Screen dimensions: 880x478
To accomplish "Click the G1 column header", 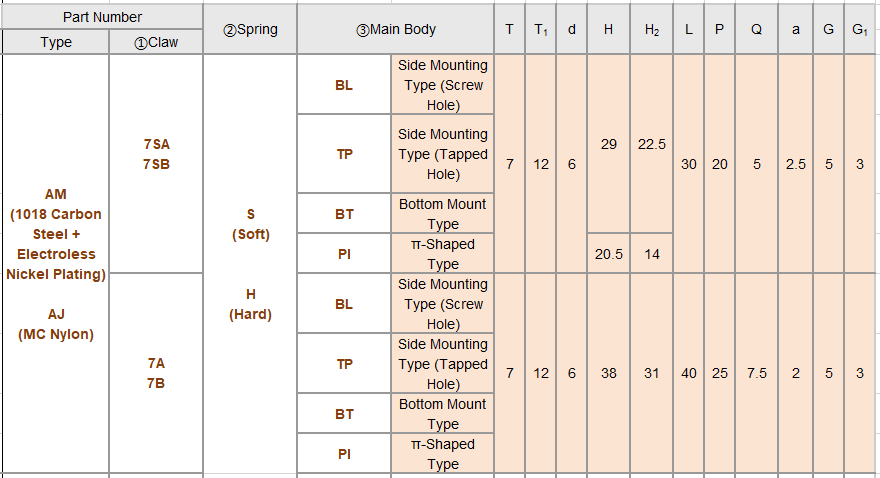I will pos(860,29).
